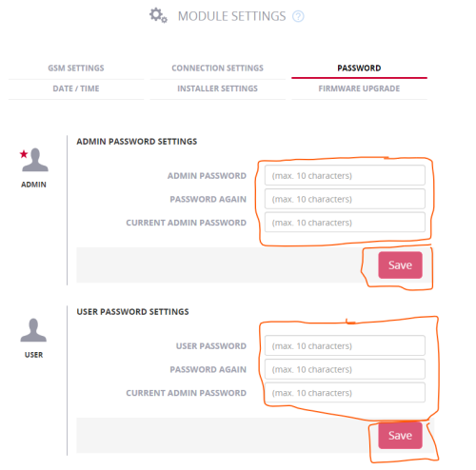Image resolution: width=476 pixels, height=470 pixels.
Task: Click the module settings gear icon
Action: [158, 15]
